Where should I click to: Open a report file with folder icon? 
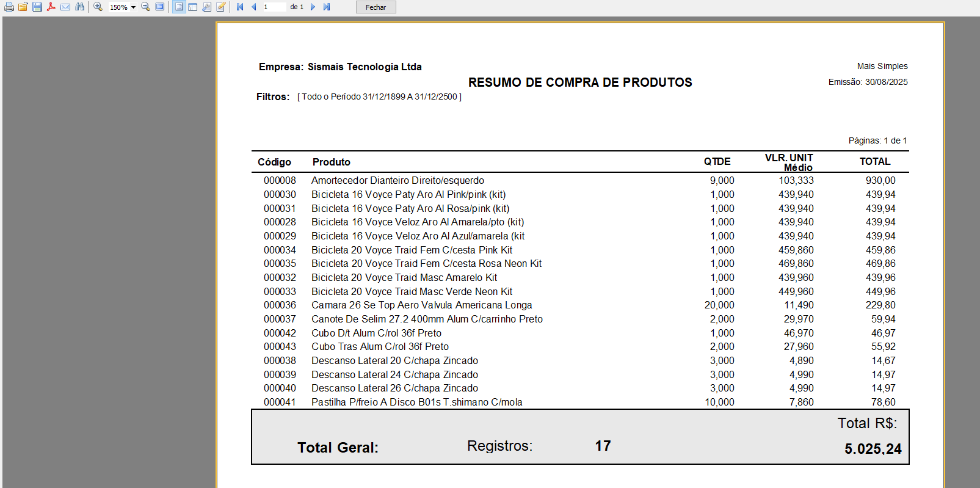pos(23,7)
